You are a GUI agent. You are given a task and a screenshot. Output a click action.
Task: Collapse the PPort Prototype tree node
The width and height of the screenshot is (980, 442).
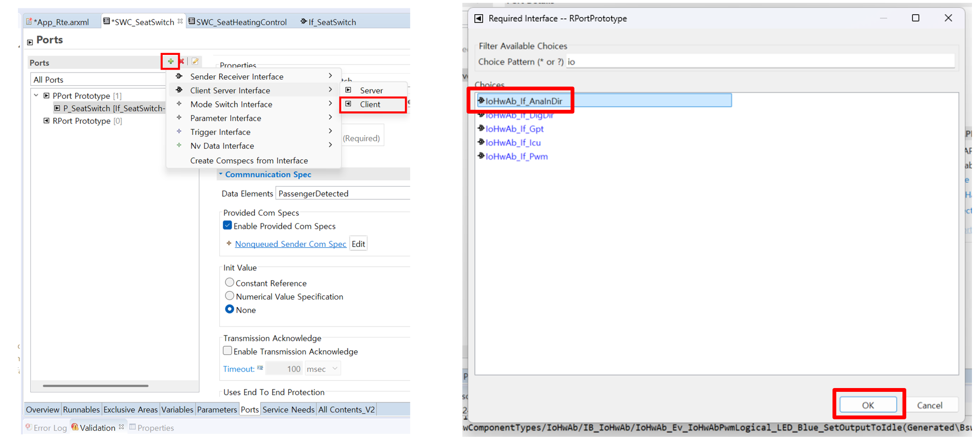[x=36, y=96]
